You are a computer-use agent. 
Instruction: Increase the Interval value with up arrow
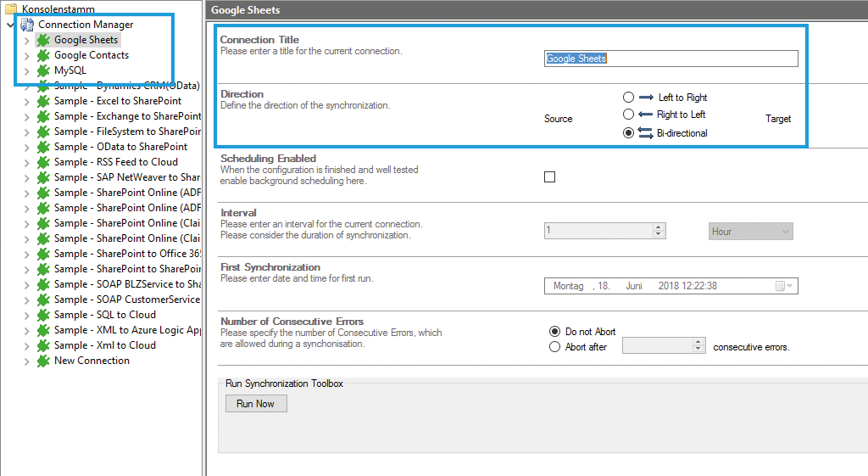coord(659,227)
